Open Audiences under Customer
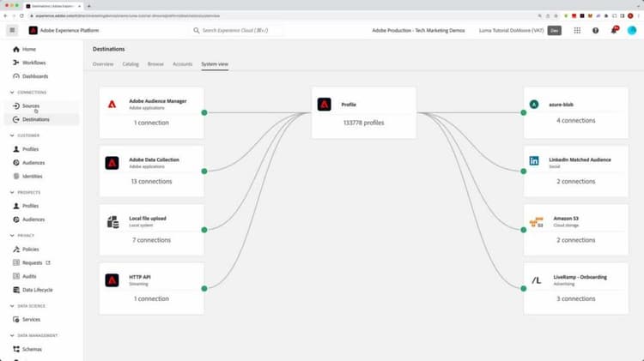The height and width of the screenshot is (361, 644). coord(33,162)
